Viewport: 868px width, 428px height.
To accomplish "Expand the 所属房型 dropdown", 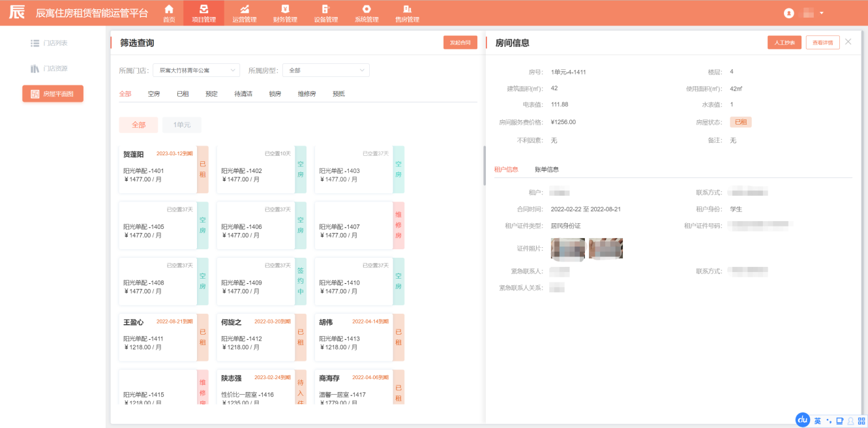I will [327, 70].
